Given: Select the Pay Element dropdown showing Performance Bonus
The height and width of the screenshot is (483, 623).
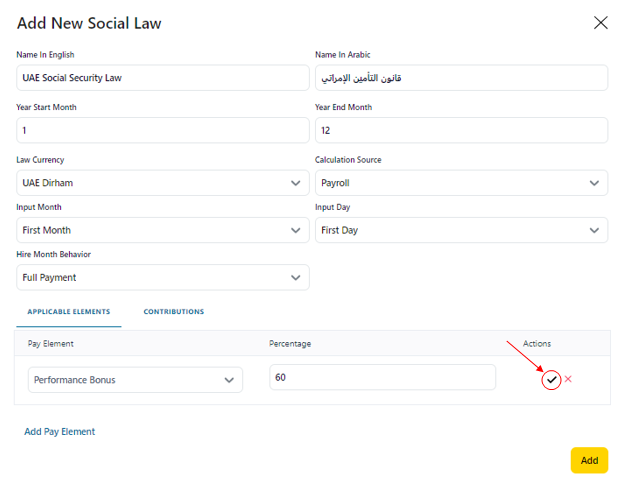Looking at the screenshot, I should [135, 380].
